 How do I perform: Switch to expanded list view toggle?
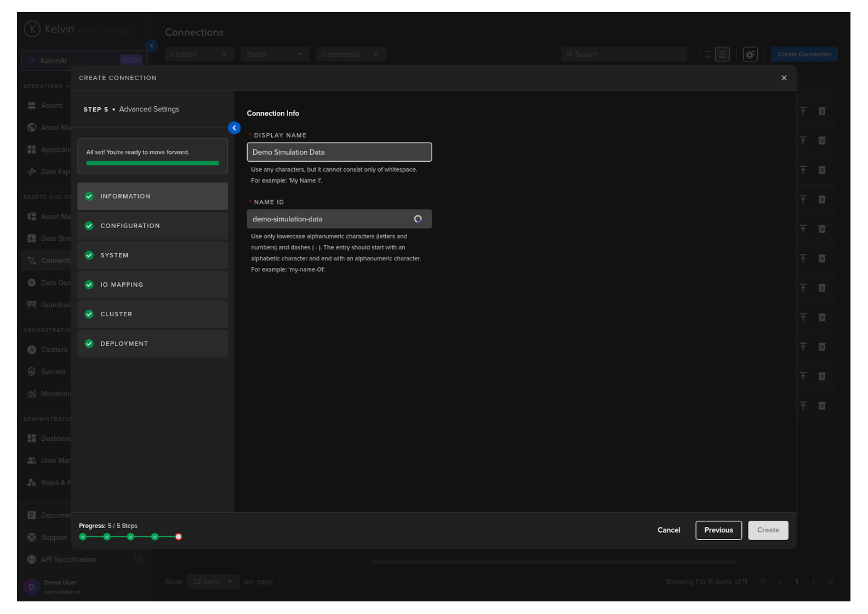(723, 54)
